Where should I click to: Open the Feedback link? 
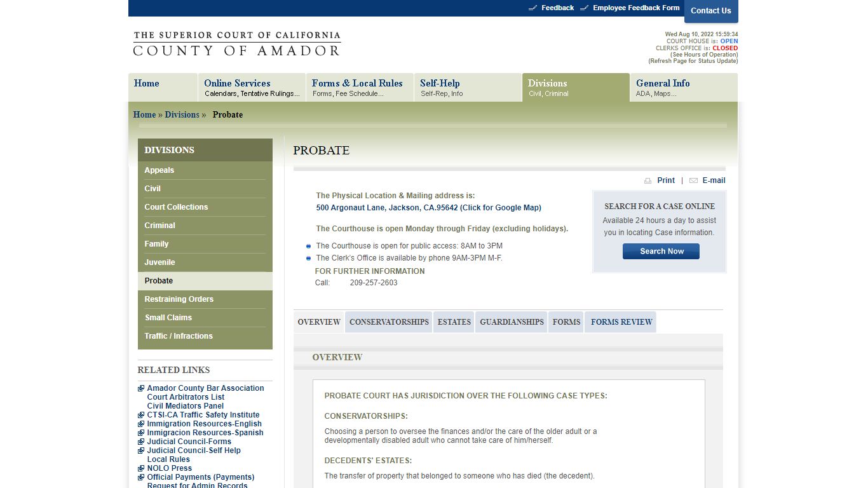pyautogui.click(x=557, y=8)
